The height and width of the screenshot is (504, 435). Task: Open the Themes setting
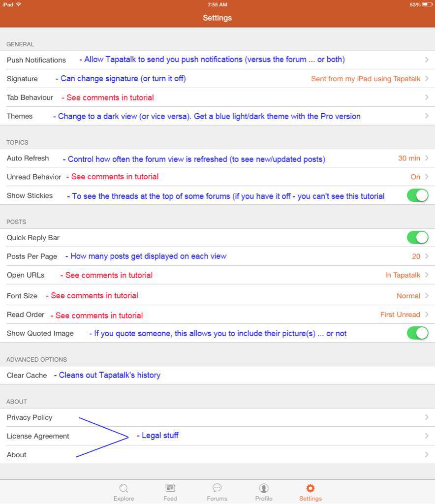20,116
